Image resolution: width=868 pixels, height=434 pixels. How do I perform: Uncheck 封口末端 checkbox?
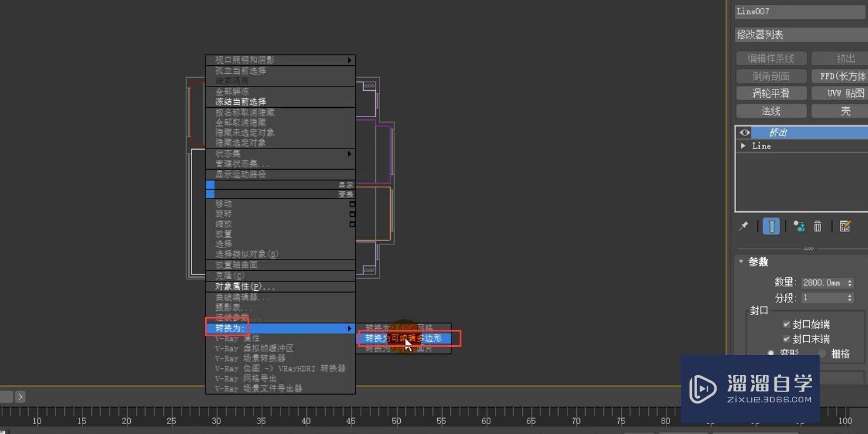pyautogui.click(x=786, y=339)
